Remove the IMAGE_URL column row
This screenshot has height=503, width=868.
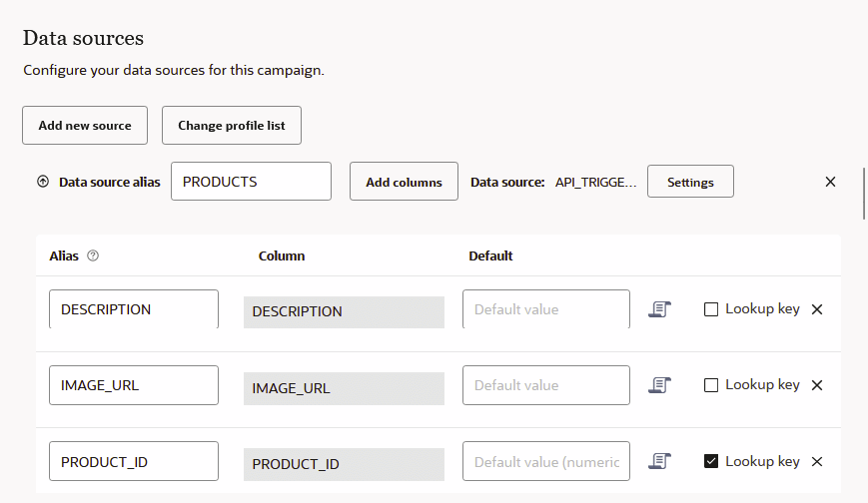817,385
